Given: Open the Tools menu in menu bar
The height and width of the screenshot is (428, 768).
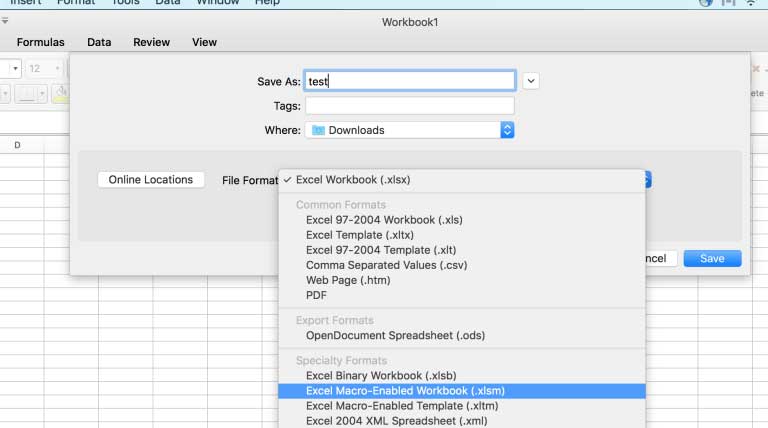Looking at the screenshot, I should (x=125, y=2).
